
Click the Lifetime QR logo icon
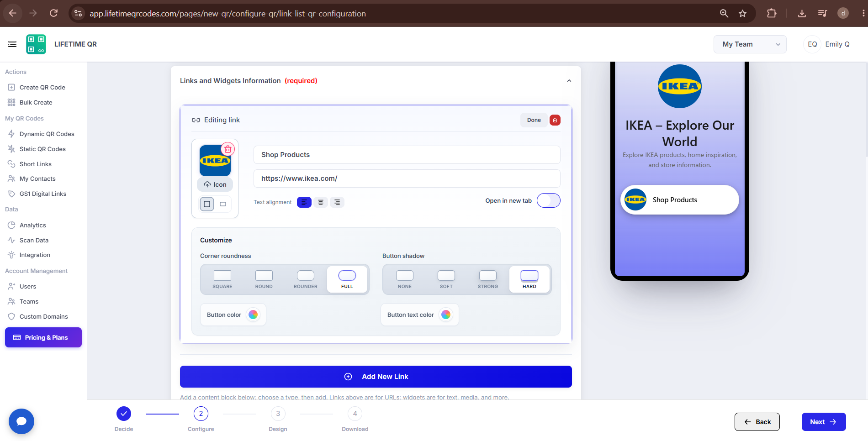point(36,44)
